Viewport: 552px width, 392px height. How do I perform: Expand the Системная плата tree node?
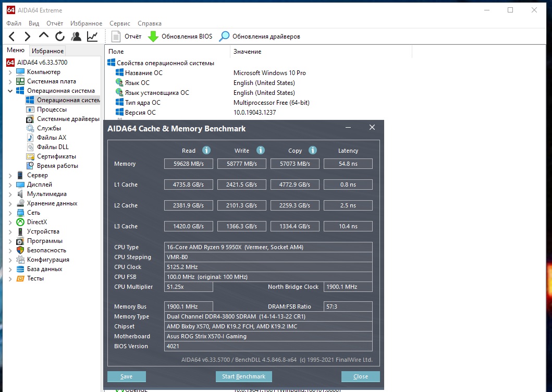pos(10,81)
